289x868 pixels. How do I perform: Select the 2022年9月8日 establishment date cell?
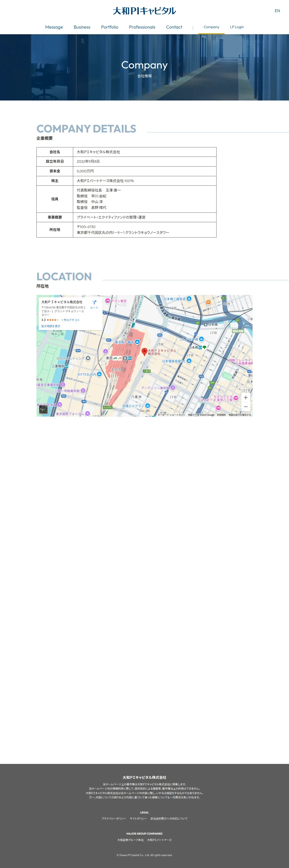tap(145, 161)
